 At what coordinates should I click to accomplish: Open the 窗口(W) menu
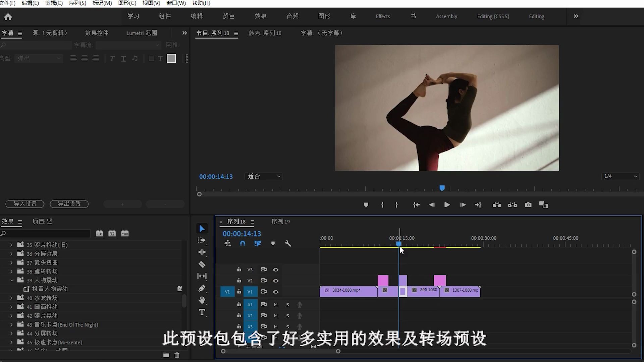[176, 3]
